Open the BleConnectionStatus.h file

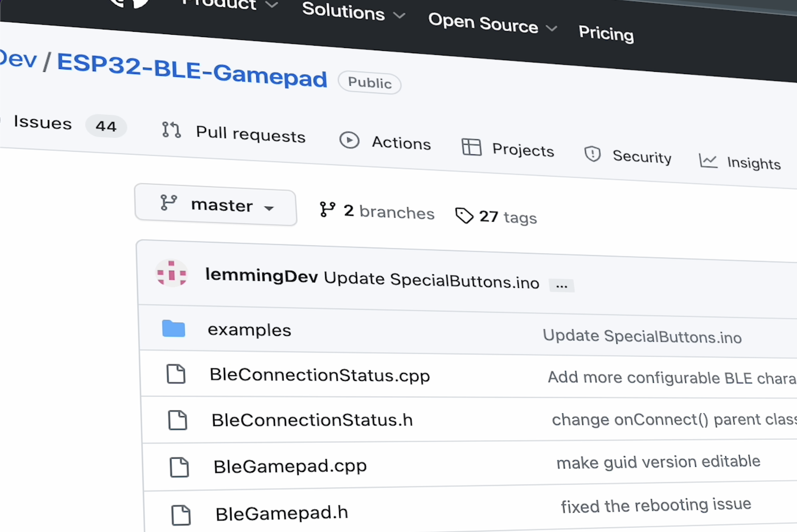(x=312, y=420)
